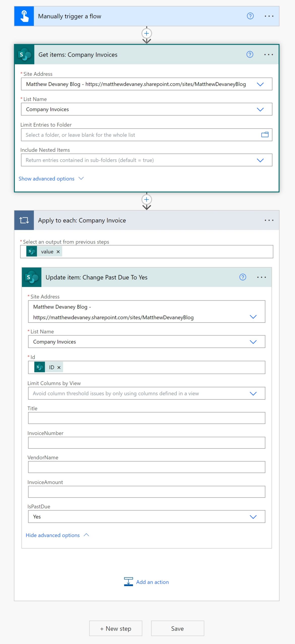The image size is (295, 644).
Task: Click the Apply to each loop icon
Action: [x=24, y=220]
